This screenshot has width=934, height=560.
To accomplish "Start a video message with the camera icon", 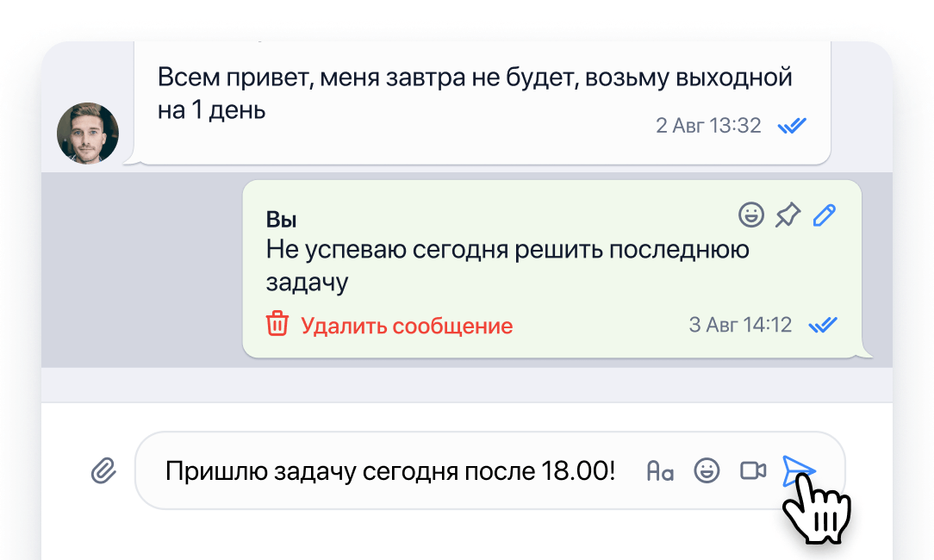I will (754, 470).
